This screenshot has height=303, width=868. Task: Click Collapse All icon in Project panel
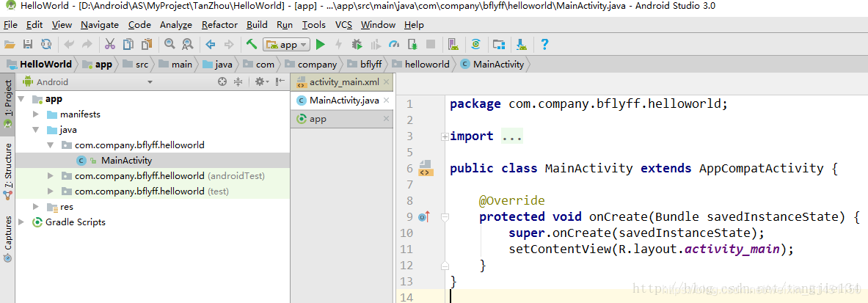(238, 82)
